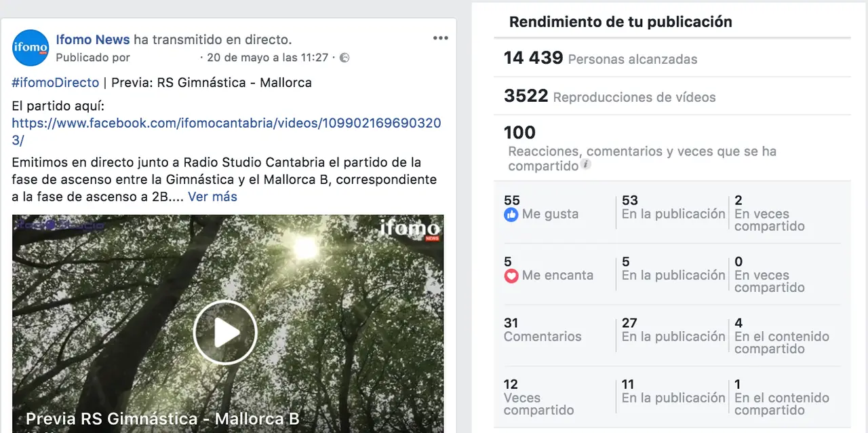Click the #ifomoDirecto hashtag

click(x=56, y=83)
